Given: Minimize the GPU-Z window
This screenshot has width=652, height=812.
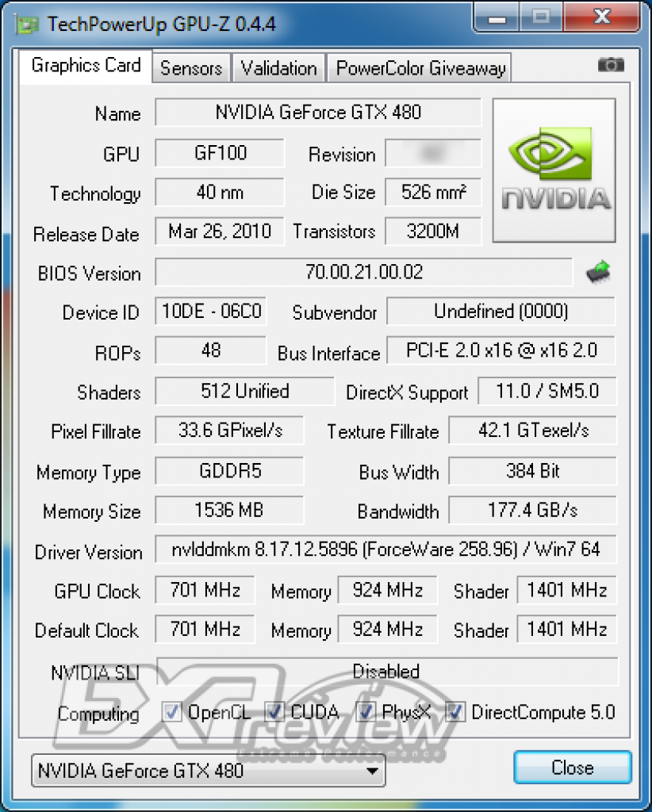Looking at the screenshot, I should tap(496, 17).
